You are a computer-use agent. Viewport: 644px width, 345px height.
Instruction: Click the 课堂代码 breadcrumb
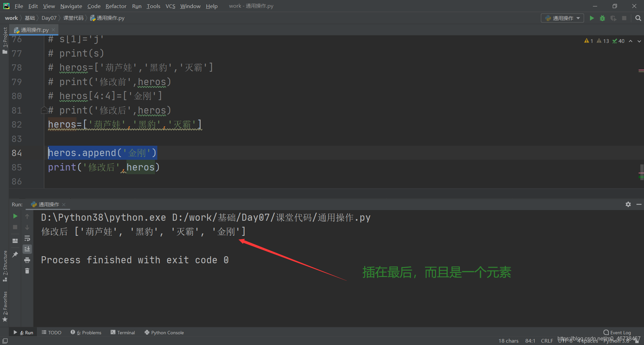73,18
